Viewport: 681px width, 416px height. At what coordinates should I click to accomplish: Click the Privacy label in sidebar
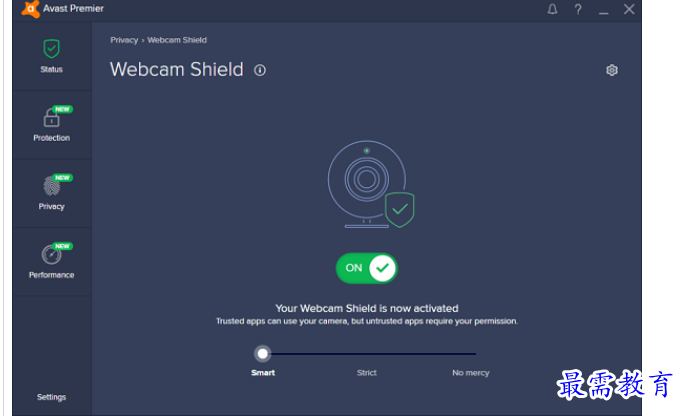tap(51, 206)
